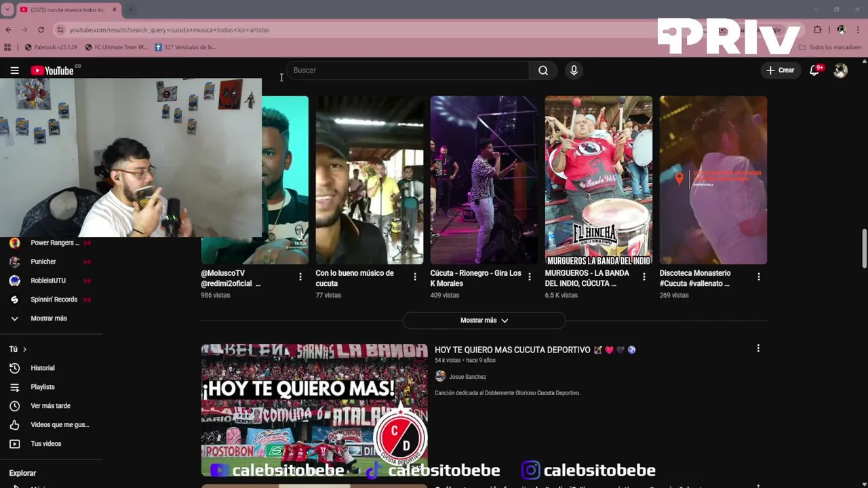Open the YouTube account avatar menu
The height and width of the screenshot is (488, 868).
[x=840, y=70]
